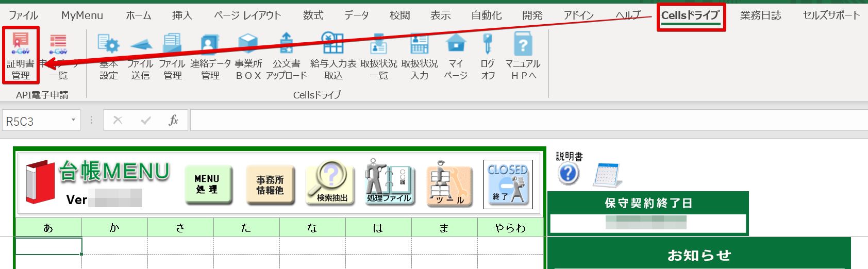
Task: Open the ファイル menu tab
Action: tap(23, 15)
